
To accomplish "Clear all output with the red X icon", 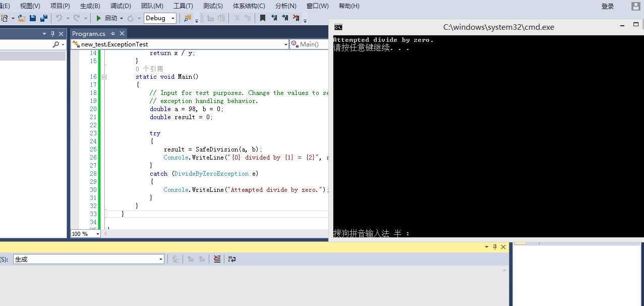I will click(x=217, y=259).
